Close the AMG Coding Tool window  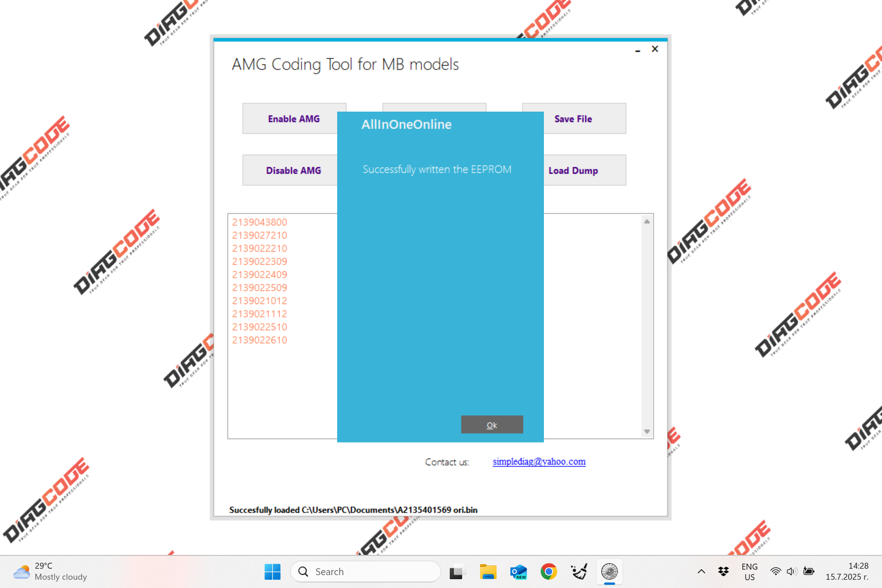(x=655, y=49)
